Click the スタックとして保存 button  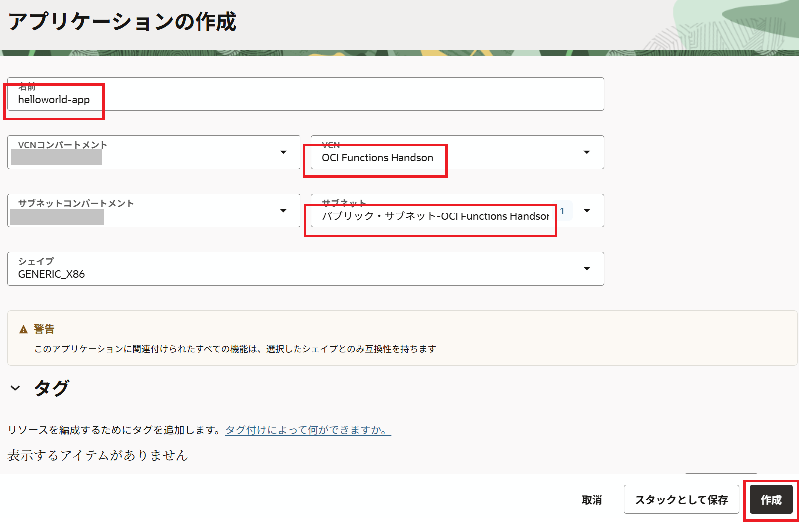pyautogui.click(x=681, y=500)
